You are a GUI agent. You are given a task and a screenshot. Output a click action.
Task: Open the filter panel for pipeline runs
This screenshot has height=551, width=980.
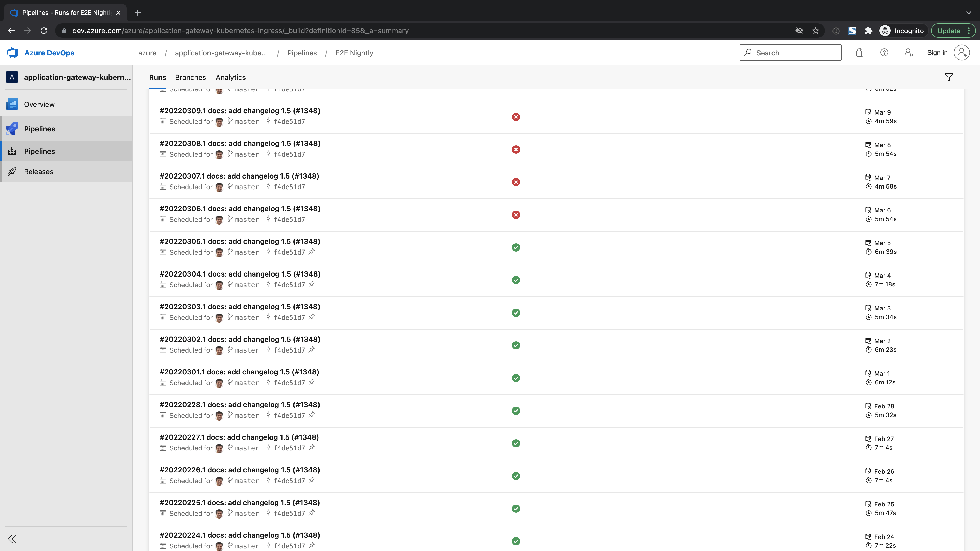tap(948, 77)
